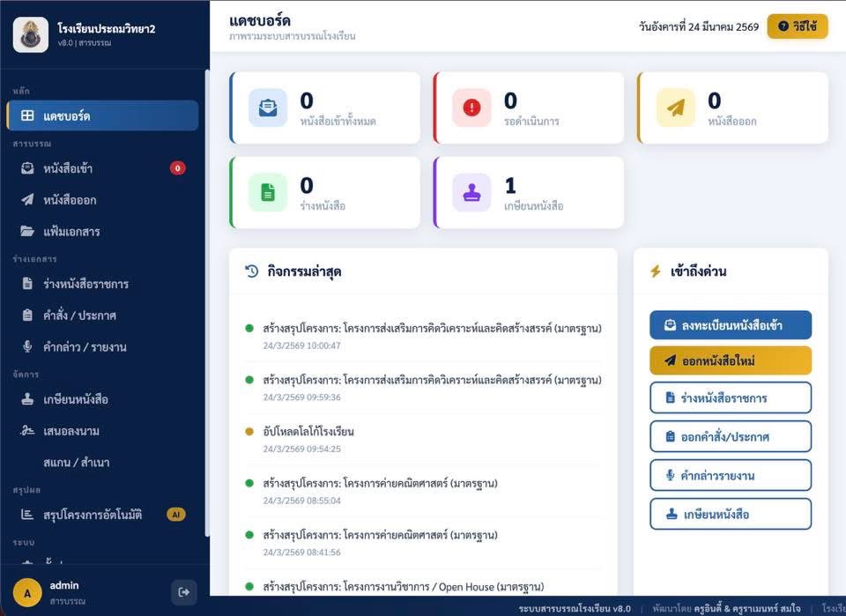Click the ลงทะเบียนหนังสือเข้า quick access button
Image resolution: width=846 pixels, height=616 pixels.
coord(731,325)
